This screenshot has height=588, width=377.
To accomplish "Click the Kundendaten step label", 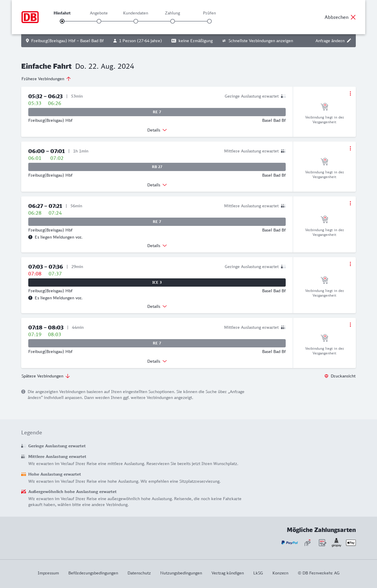I will coord(135,13).
